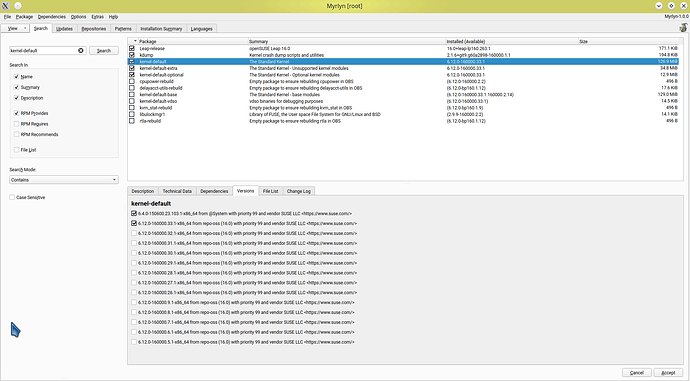Open the View dropdown tab

(15, 29)
